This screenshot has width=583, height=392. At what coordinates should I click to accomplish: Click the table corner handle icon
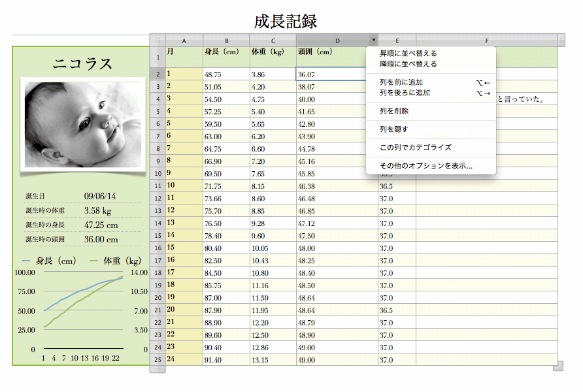[158, 40]
